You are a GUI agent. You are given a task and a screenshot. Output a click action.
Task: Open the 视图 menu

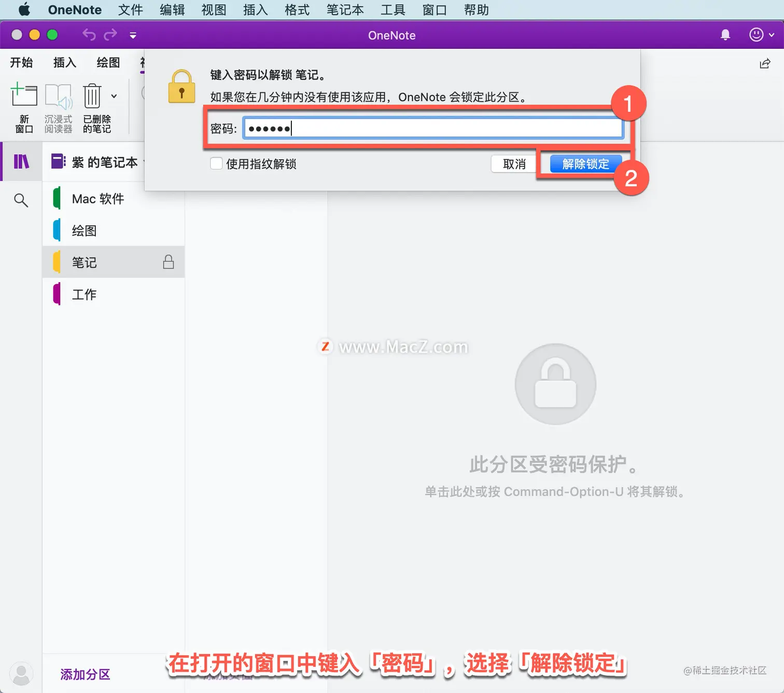pyautogui.click(x=214, y=10)
